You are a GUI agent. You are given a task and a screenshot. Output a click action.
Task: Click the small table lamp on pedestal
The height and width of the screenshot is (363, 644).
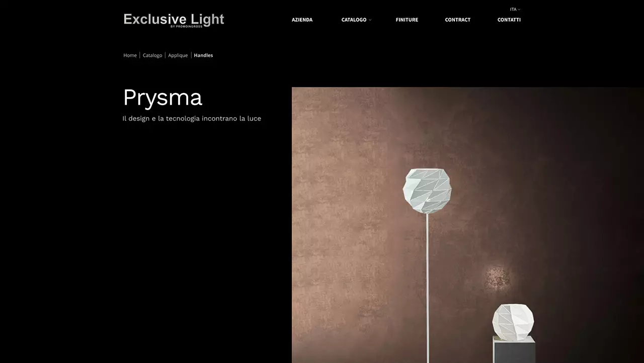pos(513,321)
